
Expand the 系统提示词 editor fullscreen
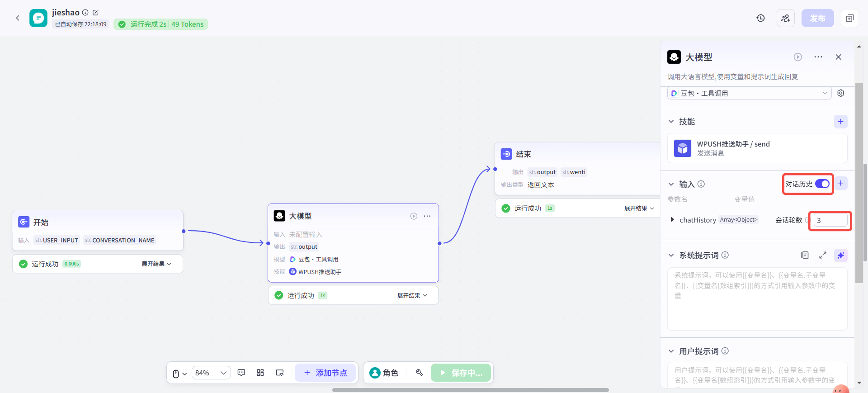pos(823,255)
